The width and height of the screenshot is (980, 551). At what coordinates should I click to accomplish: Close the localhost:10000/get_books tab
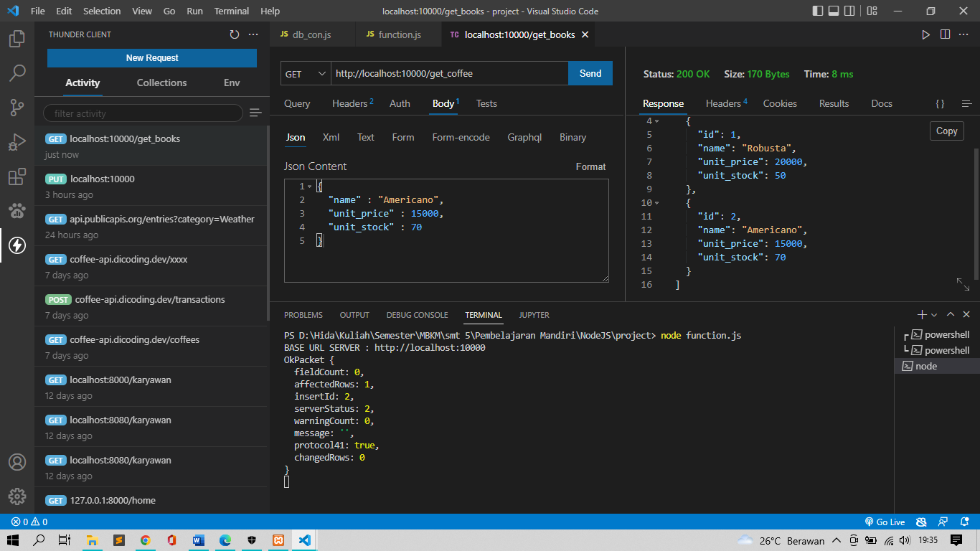[x=585, y=34]
